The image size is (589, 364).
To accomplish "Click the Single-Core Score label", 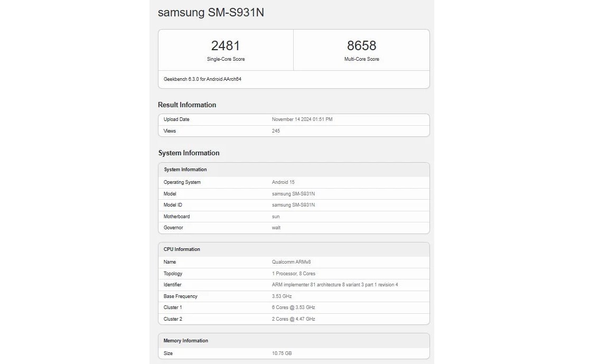I will point(226,59).
